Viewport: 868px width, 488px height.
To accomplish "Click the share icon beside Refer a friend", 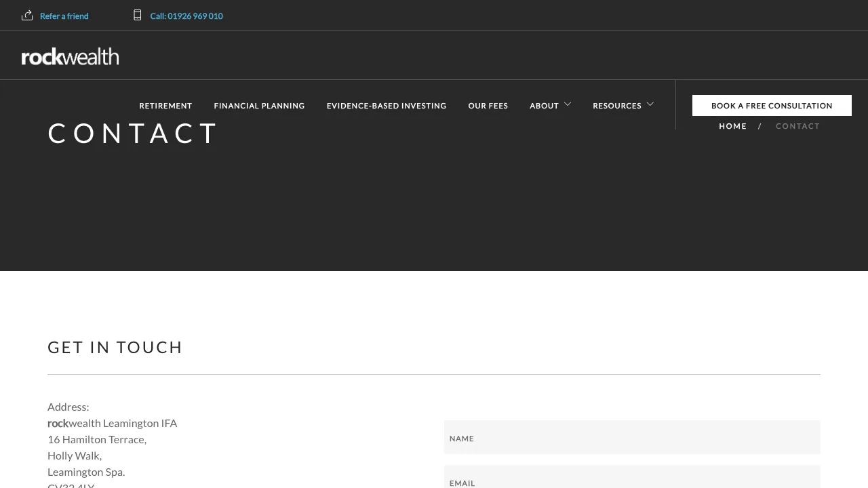I will tap(27, 16).
